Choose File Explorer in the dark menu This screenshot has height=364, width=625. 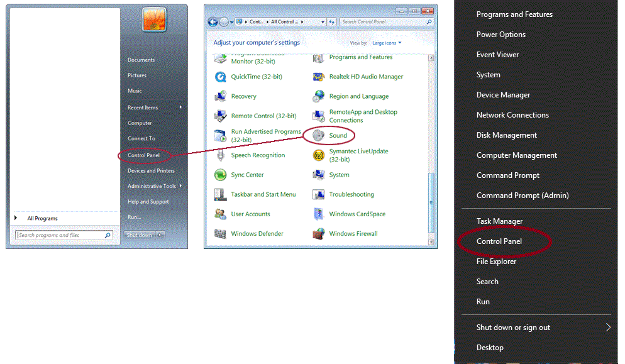click(496, 262)
